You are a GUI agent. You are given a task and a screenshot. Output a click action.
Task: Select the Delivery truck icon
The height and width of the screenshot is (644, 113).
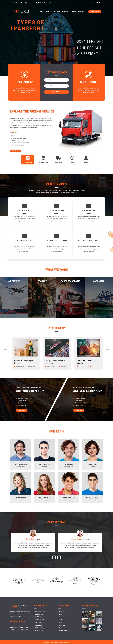[58, 158]
